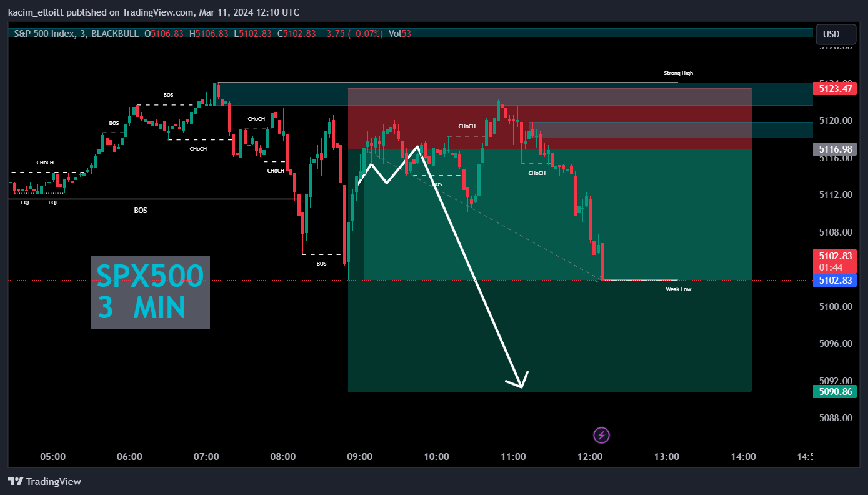
Task: Select the green 5090.86 target price label
Action: pyautogui.click(x=834, y=392)
